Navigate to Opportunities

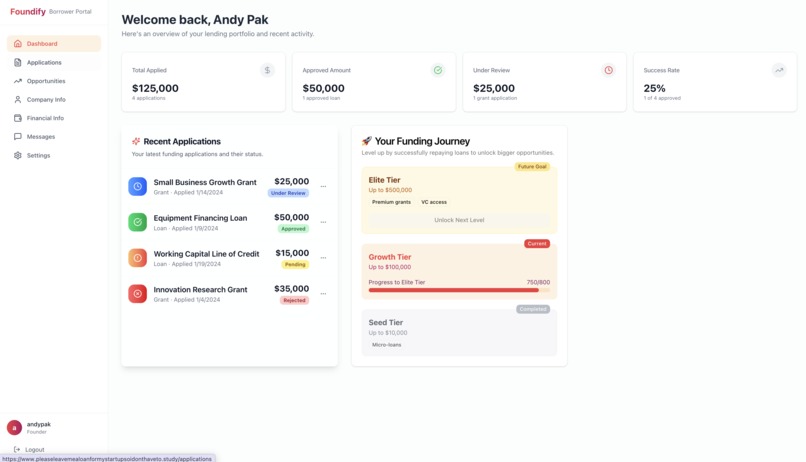point(54,81)
